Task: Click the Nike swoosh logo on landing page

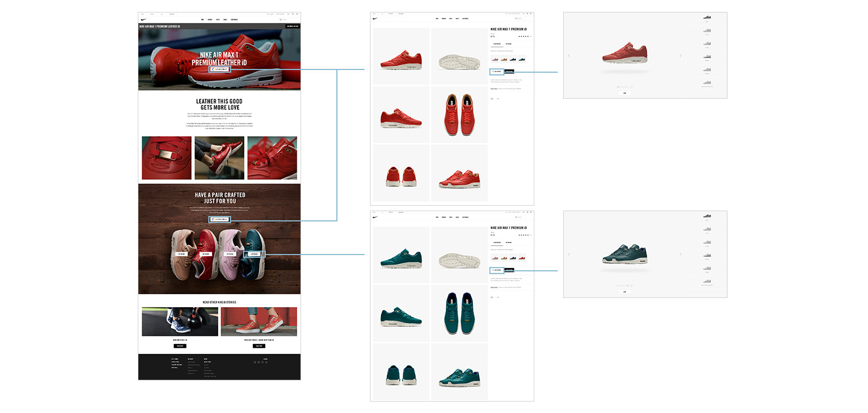Action: click(143, 20)
